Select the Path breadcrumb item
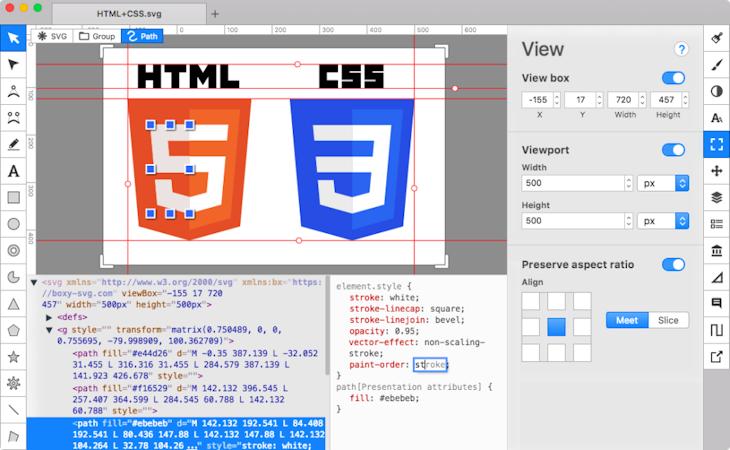The image size is (730, 450). tap(142, 36)
